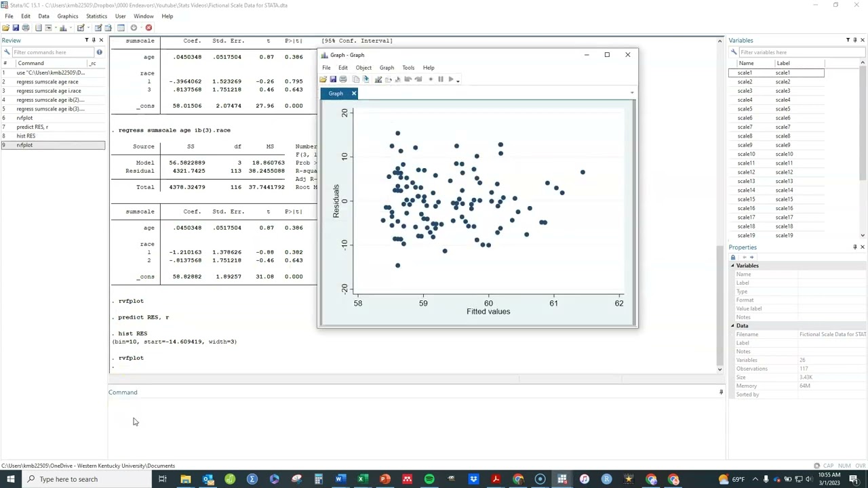This screenshot has width=868, height=488.
Task: Click the Print icon in main Stata toolbar
Action: [26, 28]
